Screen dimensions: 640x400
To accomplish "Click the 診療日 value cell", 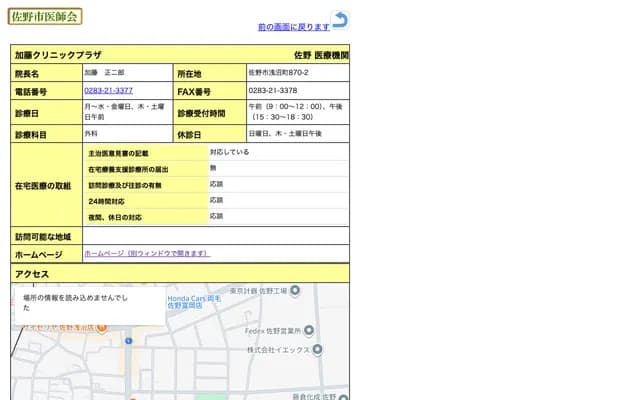I will pyautogui.click(x=128, y=112).
